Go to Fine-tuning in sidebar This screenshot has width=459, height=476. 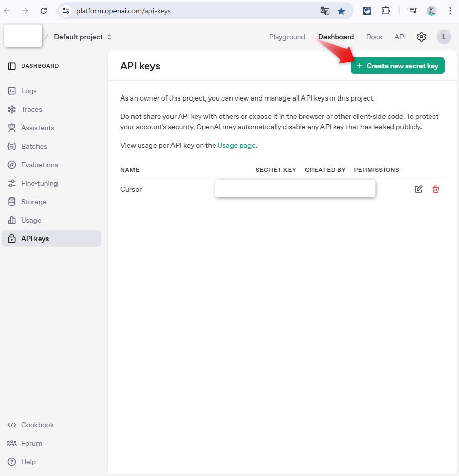tap(39, 183)
